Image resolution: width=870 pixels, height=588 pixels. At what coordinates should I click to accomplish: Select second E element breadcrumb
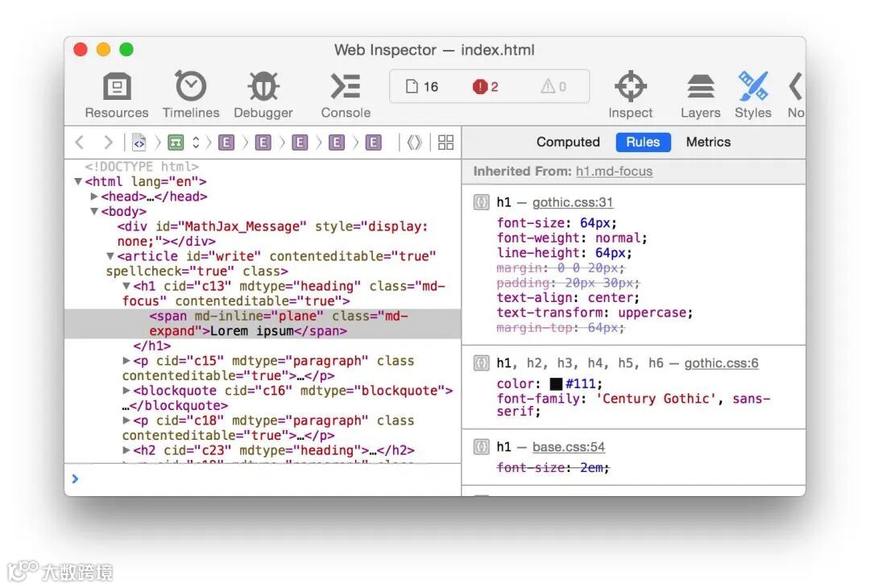[x=263, y=143]
